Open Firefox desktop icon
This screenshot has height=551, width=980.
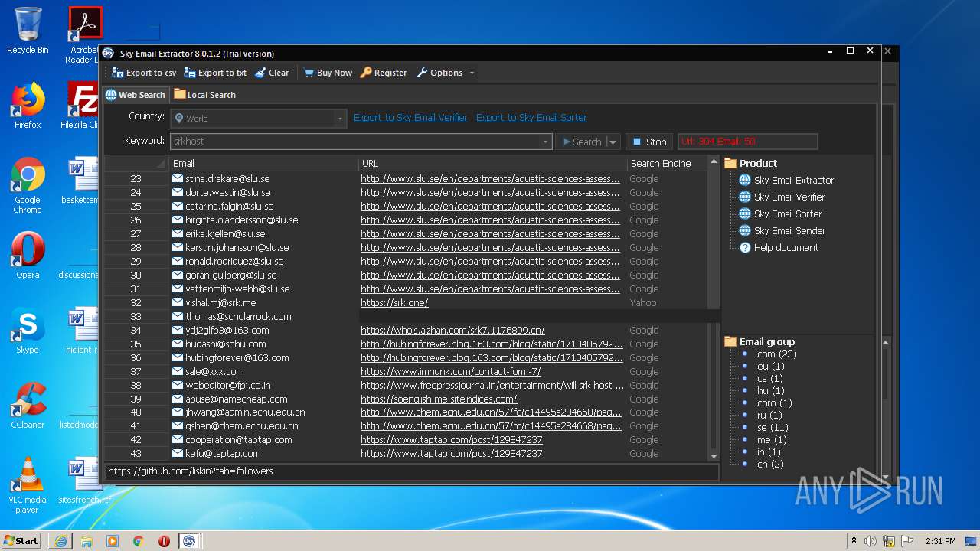[x=28, y=105]
